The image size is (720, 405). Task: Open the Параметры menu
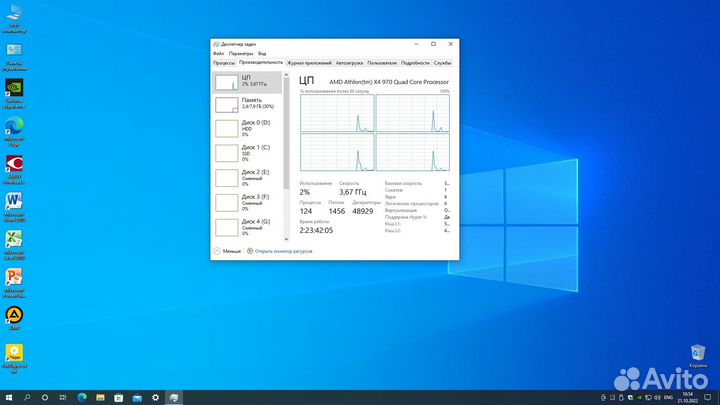click(240, 53)
